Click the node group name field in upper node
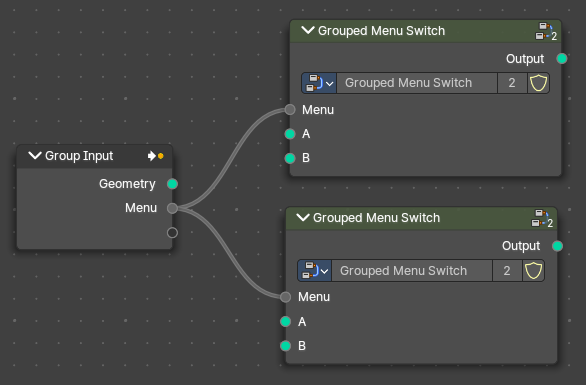The width and height of the screenshot is (586, 385). pyautogui.click(x=417, y=83)
